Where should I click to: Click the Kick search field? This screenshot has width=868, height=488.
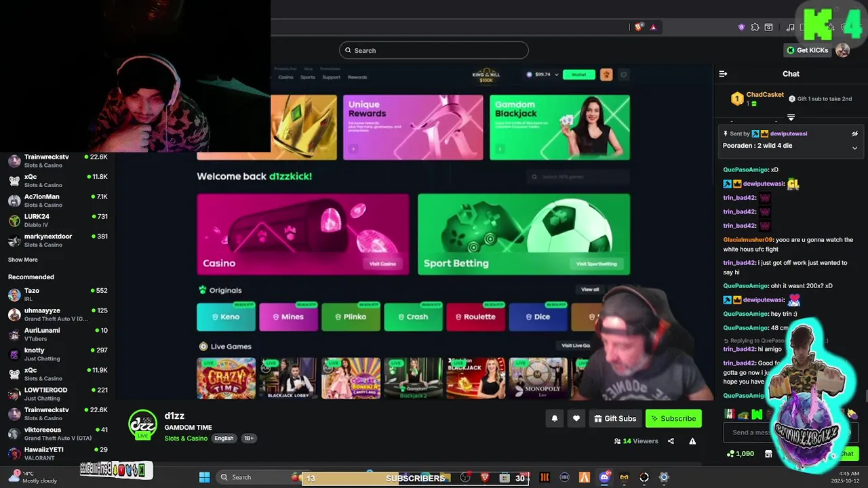pos(434,50)
